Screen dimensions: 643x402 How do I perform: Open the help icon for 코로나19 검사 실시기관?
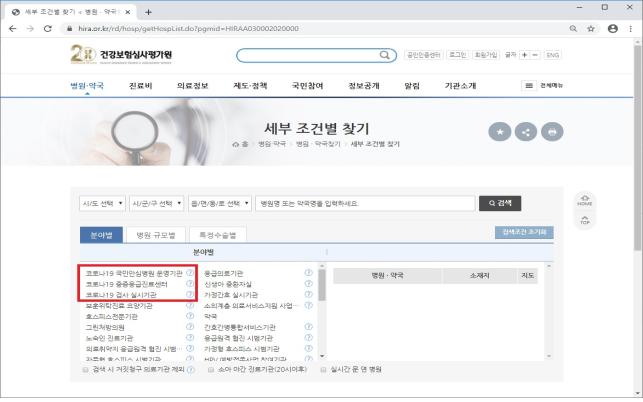(190, 294)
